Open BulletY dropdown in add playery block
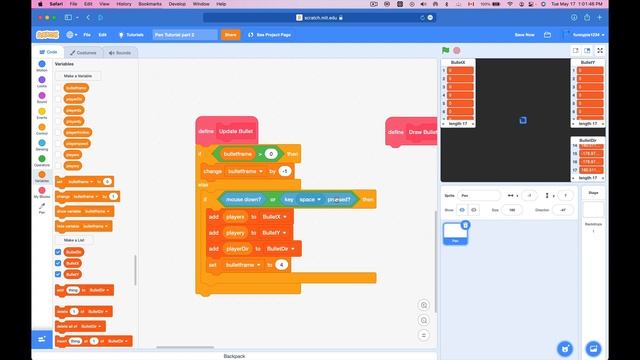Screen dimensions: 640x360 point(274,233)
